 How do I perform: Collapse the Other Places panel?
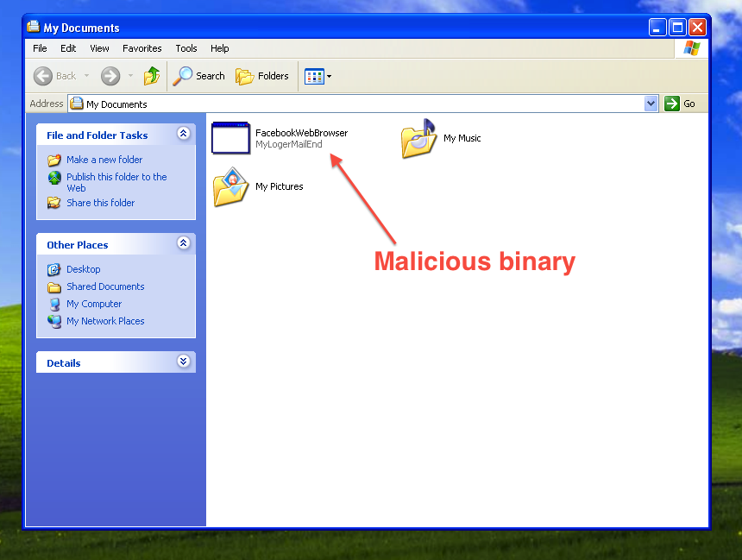click(x=183, y=243)
